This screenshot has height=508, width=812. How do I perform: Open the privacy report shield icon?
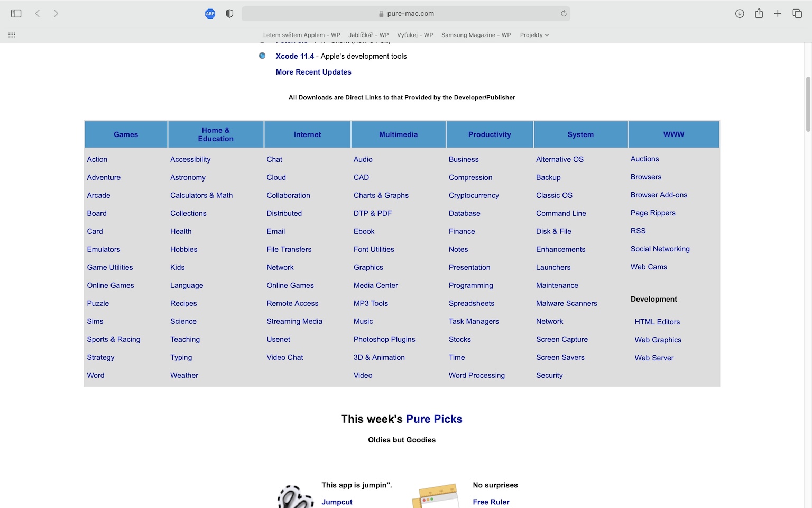tap(229, 14)
